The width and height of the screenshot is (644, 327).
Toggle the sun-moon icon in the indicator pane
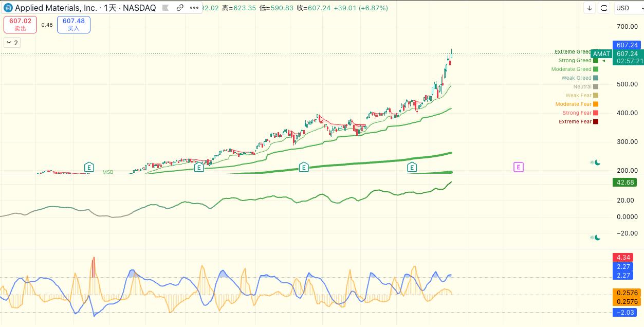pyautogui.click(x=595, y=238)
